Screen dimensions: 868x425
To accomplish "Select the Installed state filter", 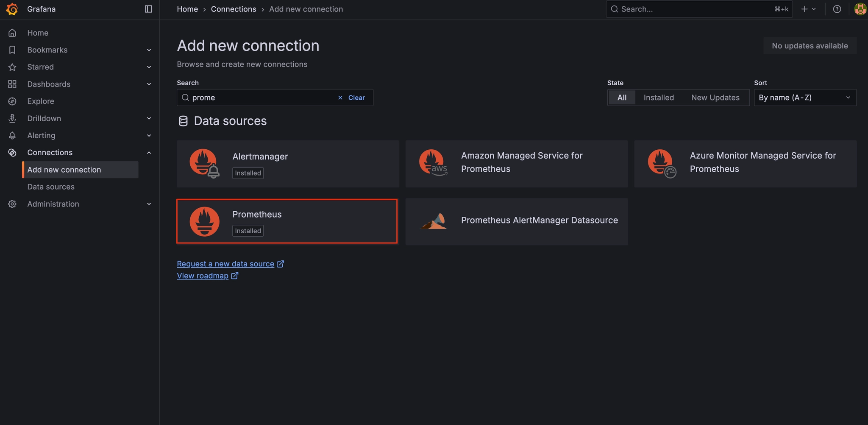I will (659, 98).
